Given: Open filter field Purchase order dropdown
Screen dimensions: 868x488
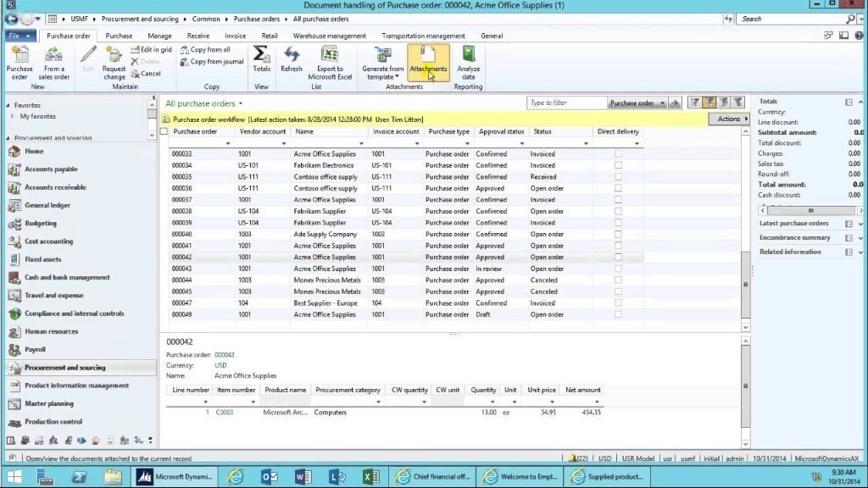Looking at the screenshot, I should coord(662,103).
